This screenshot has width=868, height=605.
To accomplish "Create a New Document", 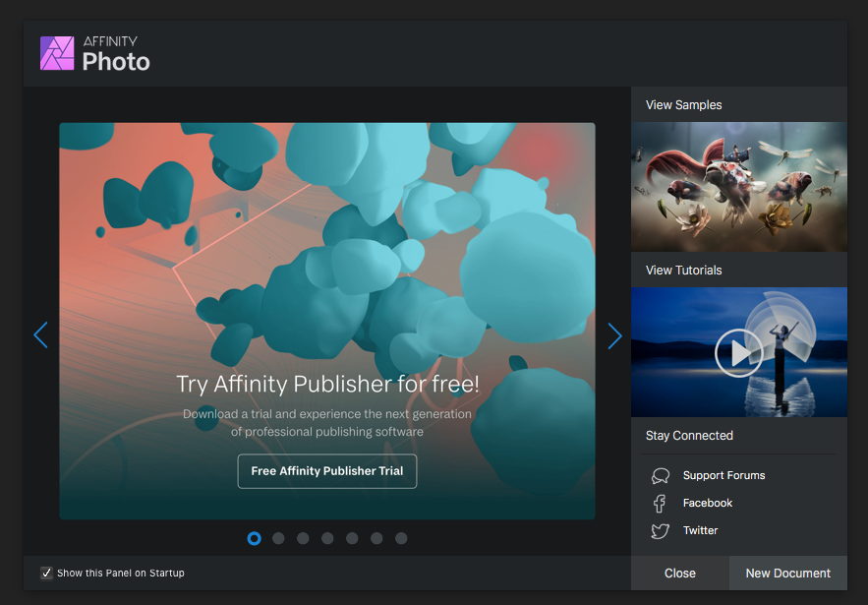I will [x=788, y=573].
